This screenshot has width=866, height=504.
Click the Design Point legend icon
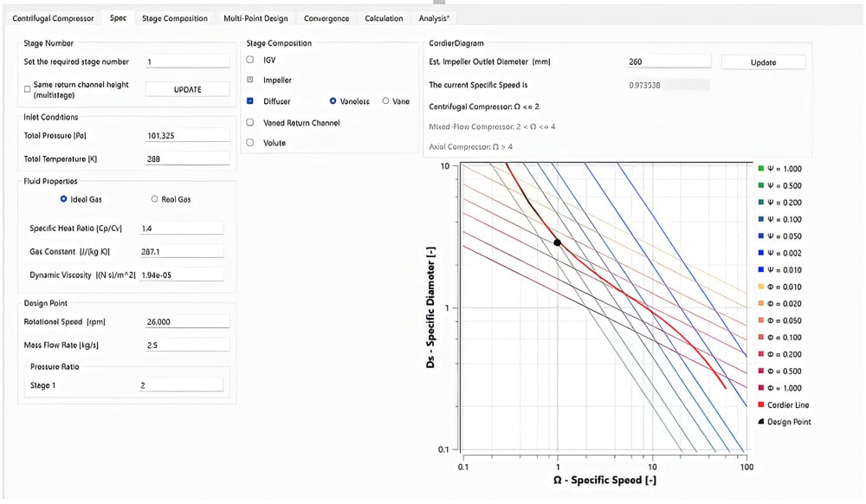(761, 421)
